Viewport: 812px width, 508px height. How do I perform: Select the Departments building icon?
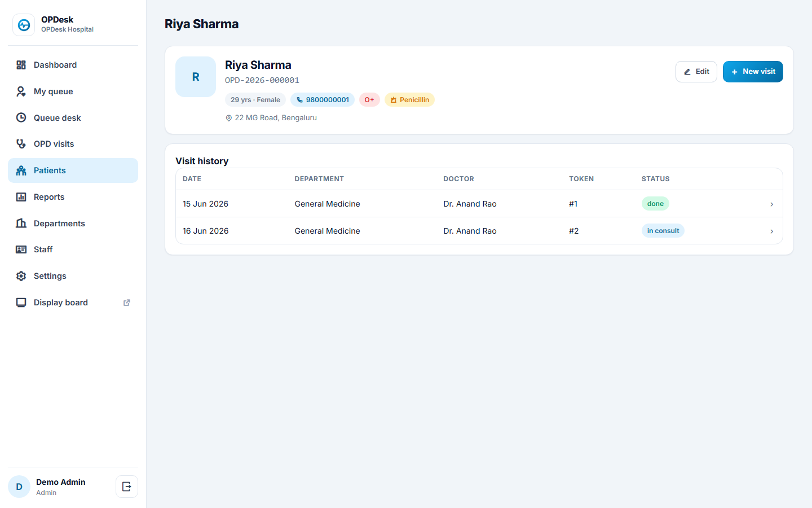pos(21,223)
